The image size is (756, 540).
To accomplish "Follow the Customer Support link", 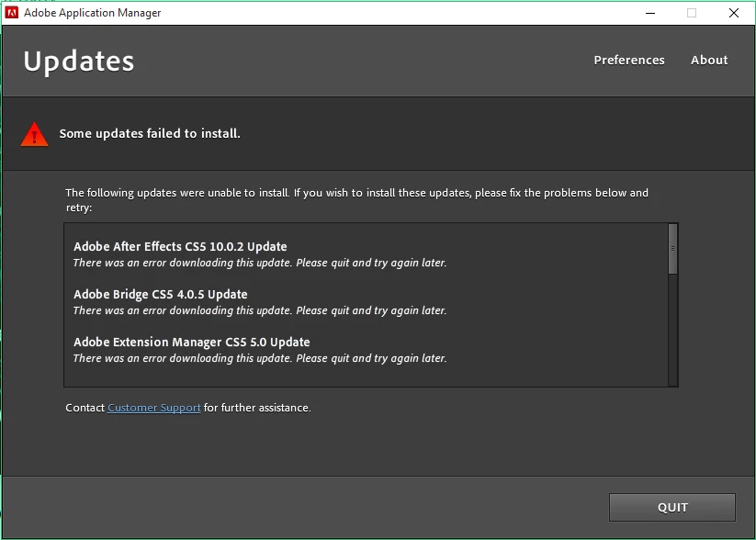I will coord(153,408).
